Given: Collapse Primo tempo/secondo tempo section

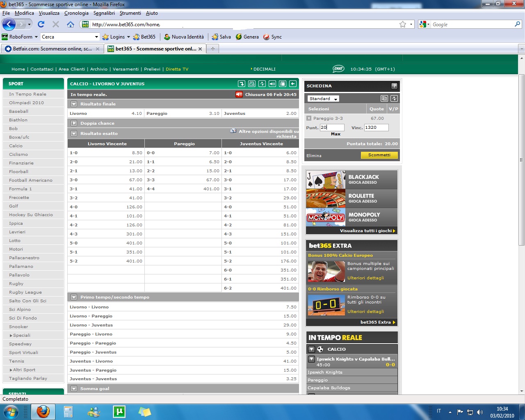Looking at the screenshot, I should tap(74, 297).
